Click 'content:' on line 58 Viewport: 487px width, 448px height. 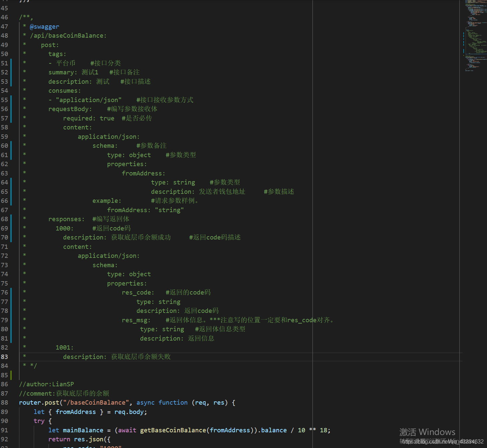click(x=77, y=127)
